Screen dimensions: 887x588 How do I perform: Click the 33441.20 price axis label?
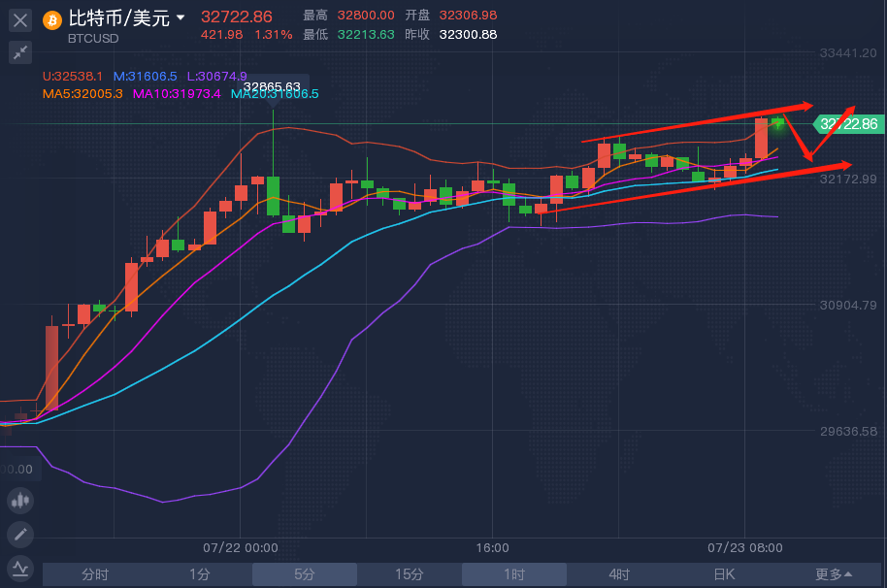(848, 53)
